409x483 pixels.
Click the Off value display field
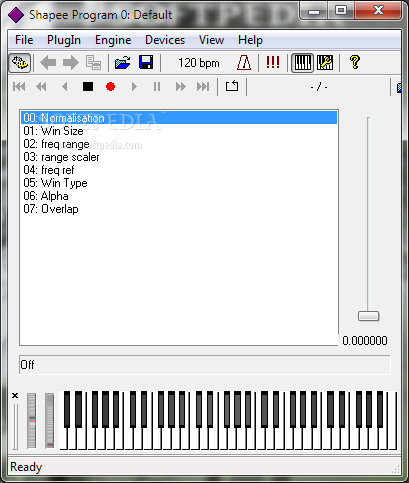coord(205,364)
